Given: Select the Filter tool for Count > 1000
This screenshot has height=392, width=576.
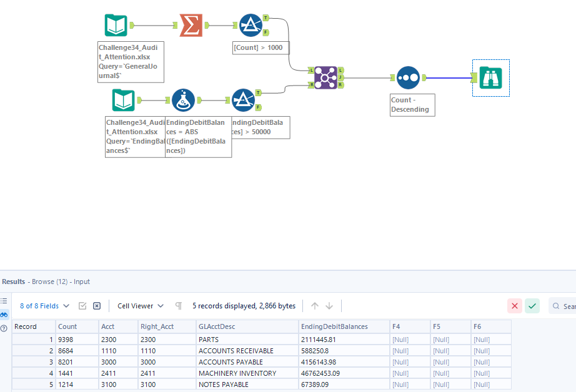Looking at the screenshot, I should pos(251,26).
